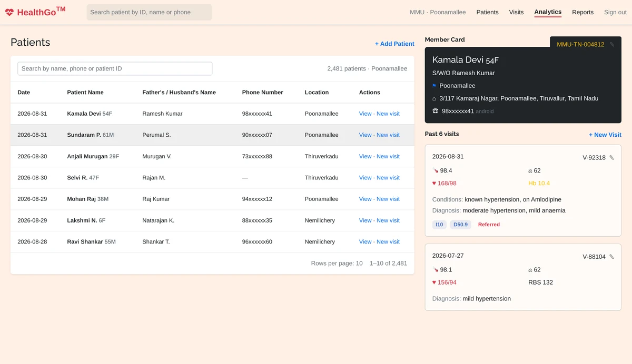Click the MMU-TN-004812 member ID

(580, 45)
